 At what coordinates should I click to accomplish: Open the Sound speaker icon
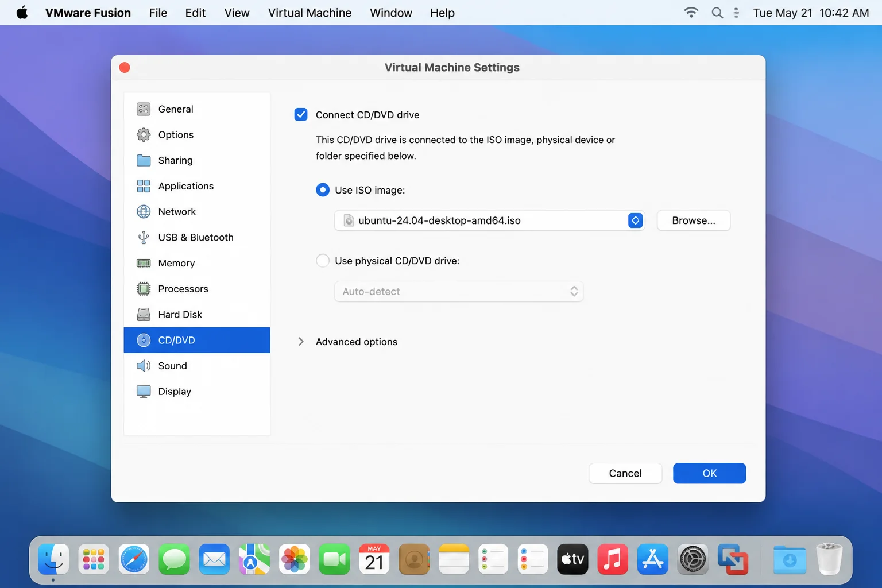click(144, 366)
